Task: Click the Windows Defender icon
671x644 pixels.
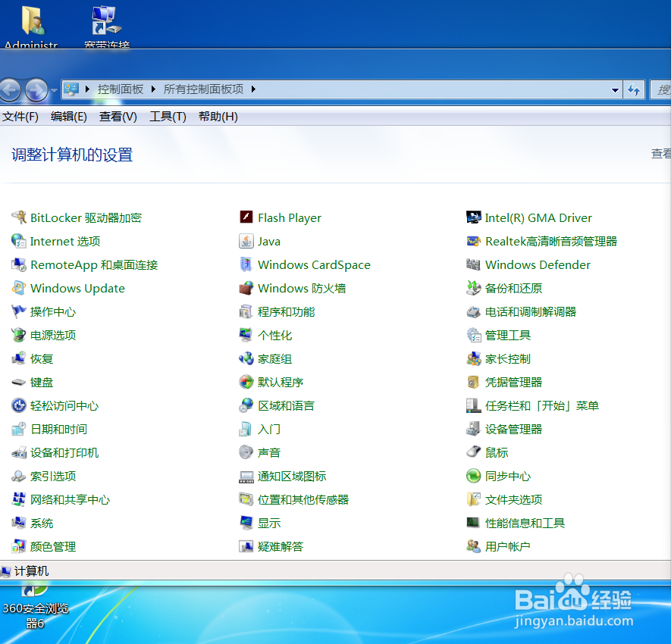Action: [474, 264]
